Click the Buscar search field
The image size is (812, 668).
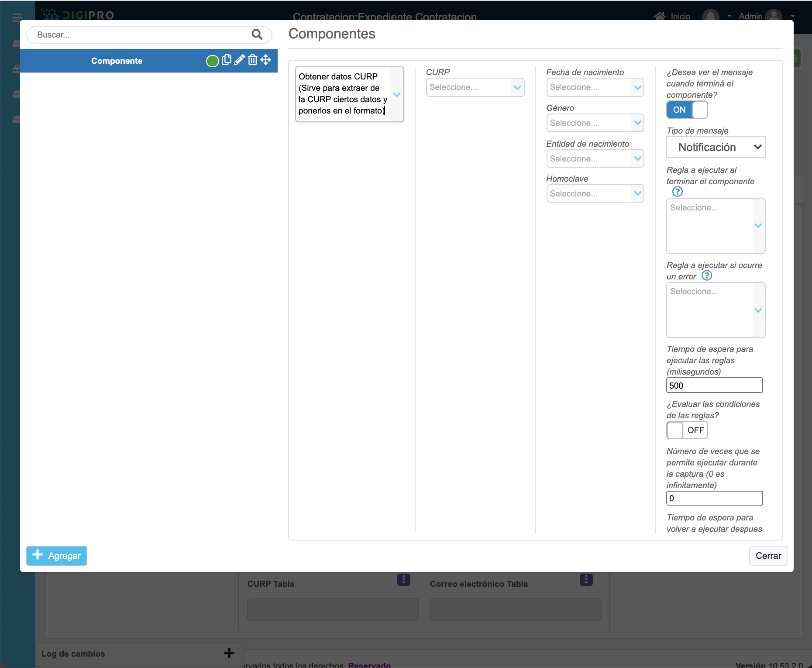pos(140,35)
